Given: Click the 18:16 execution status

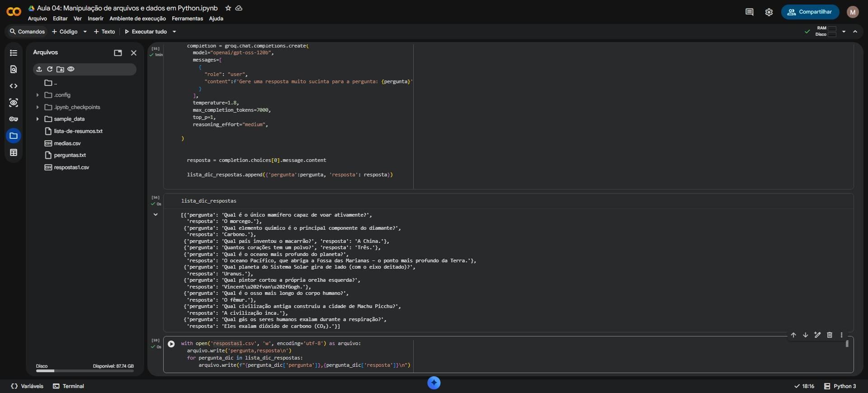Looking at the screenshot, I should pos(804,386).
